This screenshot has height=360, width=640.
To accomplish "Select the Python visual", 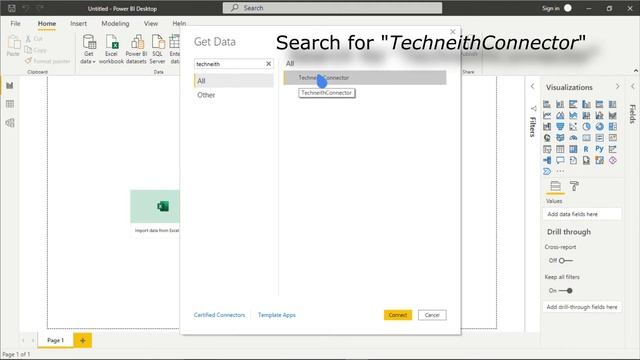I will point(599,149).
